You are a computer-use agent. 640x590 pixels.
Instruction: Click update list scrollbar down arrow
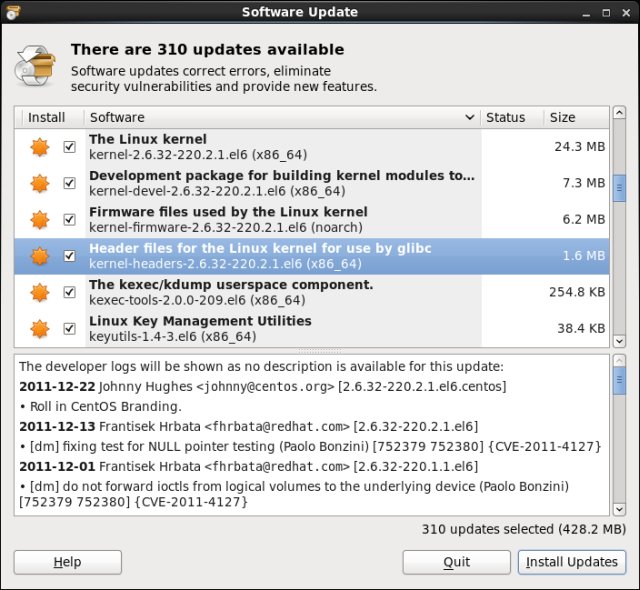[619, 341]
